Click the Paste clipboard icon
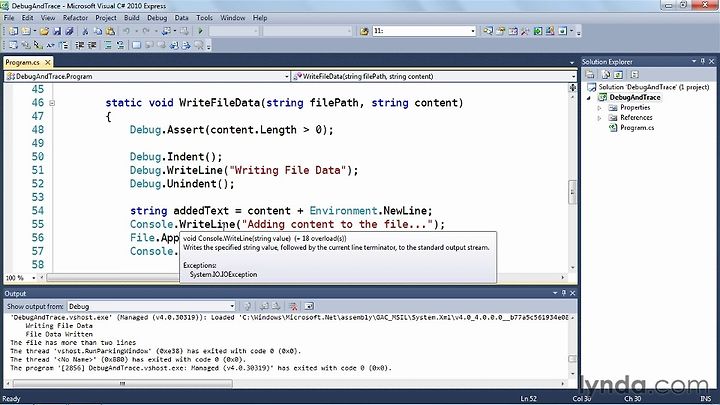The width and height of the screenshot is (720, 405). click(x=110, y=31)
